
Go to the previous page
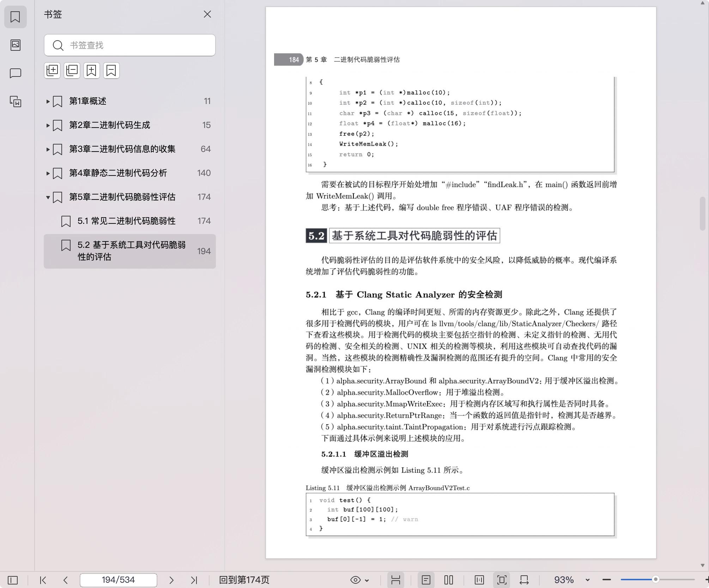66,580
